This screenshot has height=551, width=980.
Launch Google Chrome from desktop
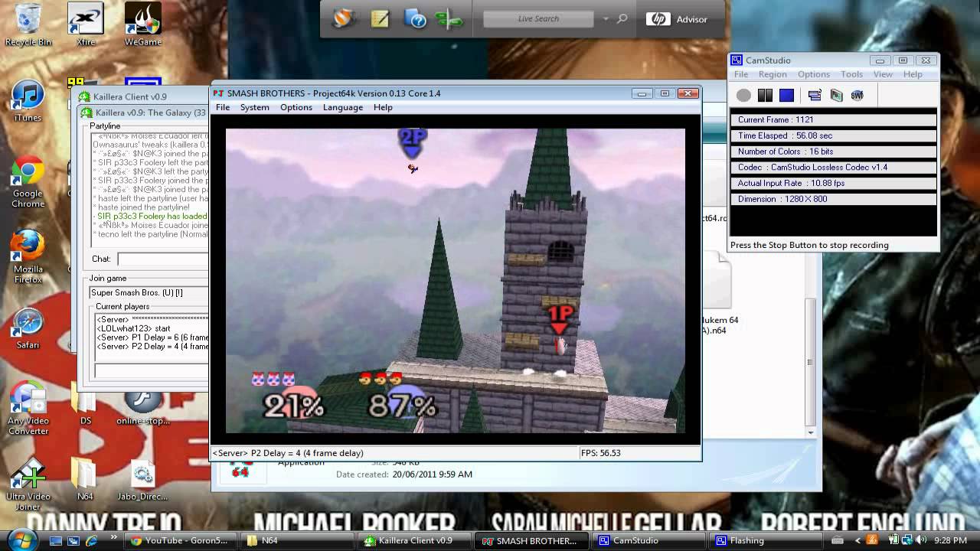click(x=28, y=182)
